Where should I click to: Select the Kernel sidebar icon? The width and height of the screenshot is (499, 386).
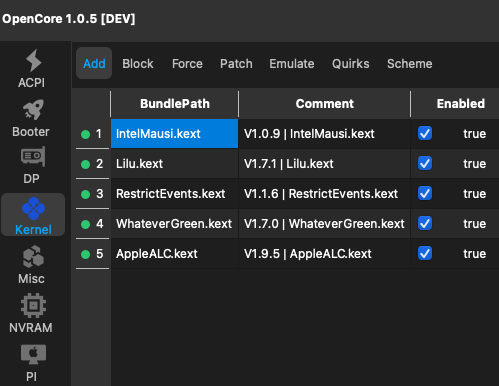[x=33, y=215]
